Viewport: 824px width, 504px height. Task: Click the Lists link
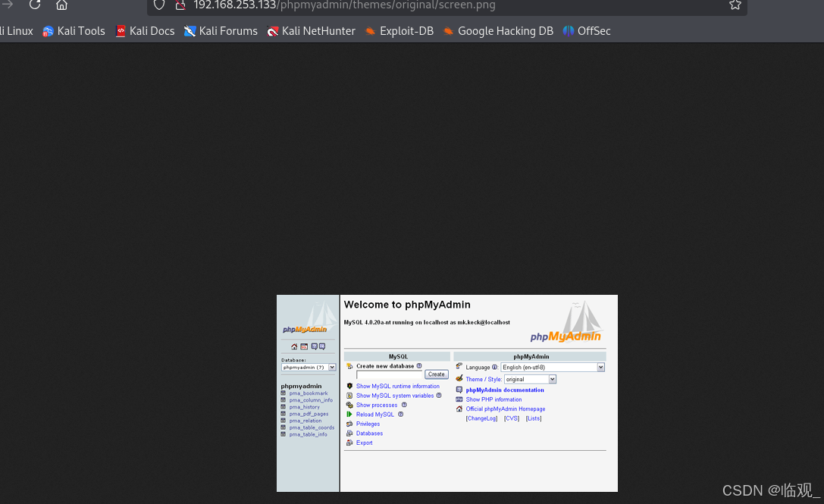(534, 419)
